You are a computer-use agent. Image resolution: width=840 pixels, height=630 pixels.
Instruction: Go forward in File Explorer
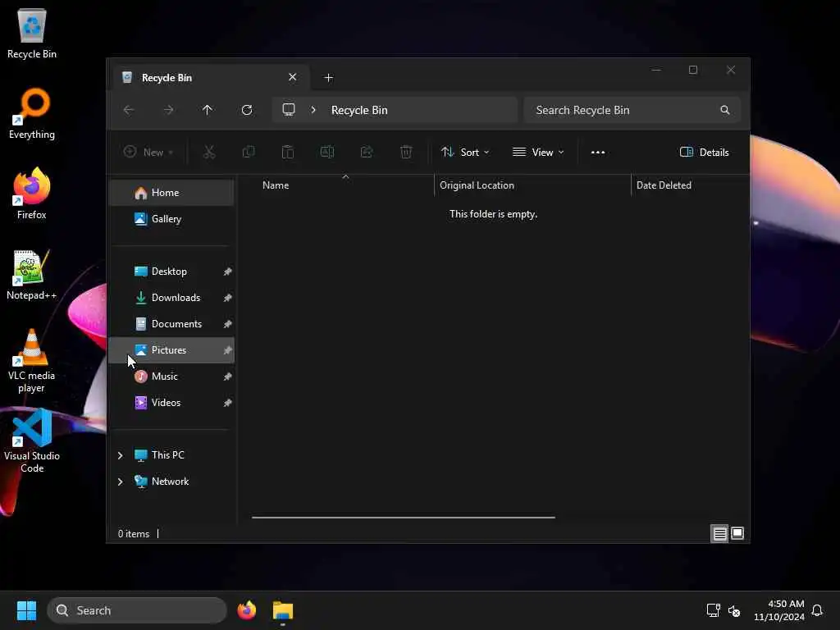pos(168,110)
